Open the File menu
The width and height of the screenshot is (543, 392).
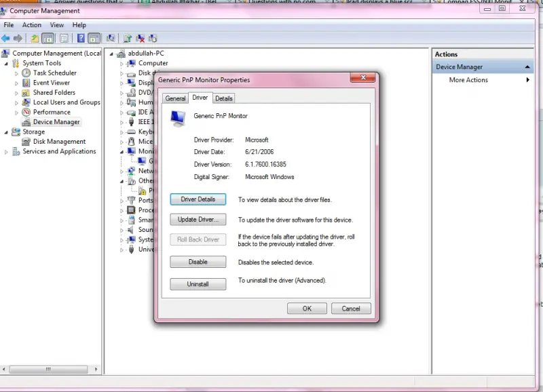(9, 25)
